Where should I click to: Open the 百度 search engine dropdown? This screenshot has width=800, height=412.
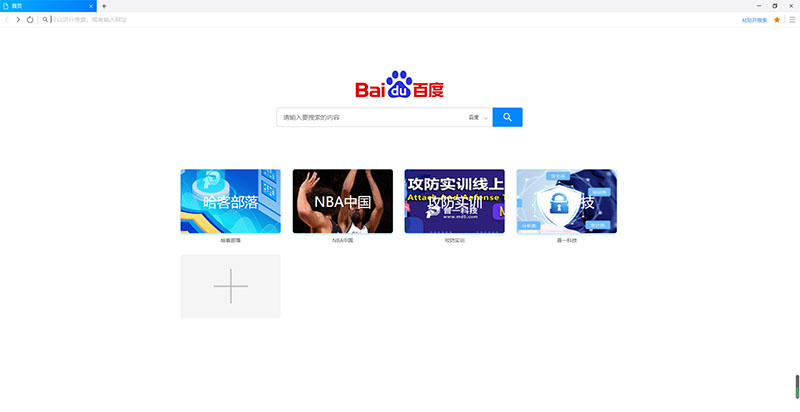(478, 117)
